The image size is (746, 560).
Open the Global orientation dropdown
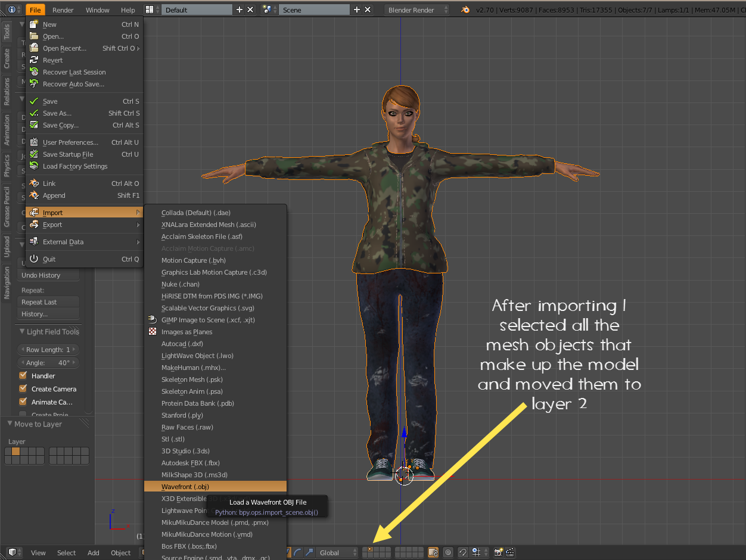click(x=337, y=553)
